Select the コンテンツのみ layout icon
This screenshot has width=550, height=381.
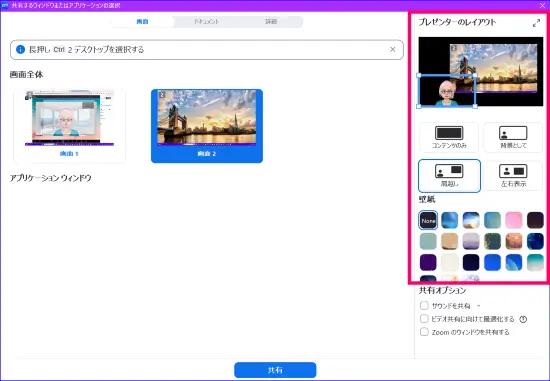pyautogui.click(x=449, y=138)
